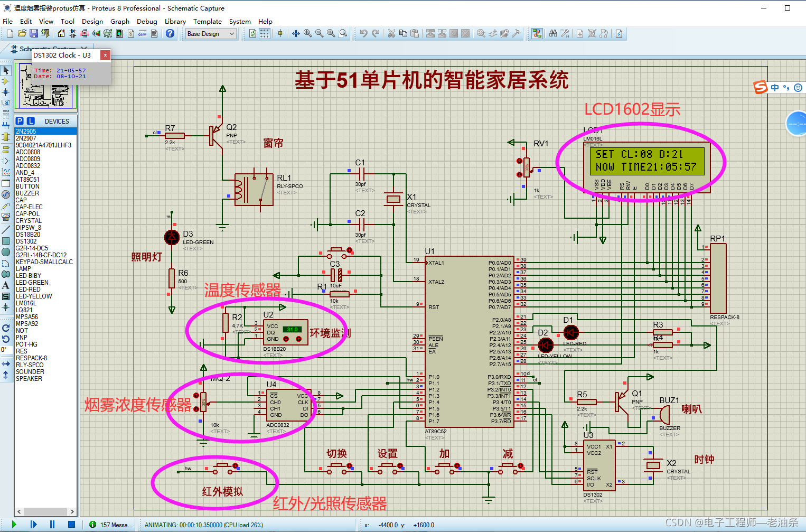The image size is (806, 532).
Task: Open the 157 Messages status entry
Action: point(110,525)
